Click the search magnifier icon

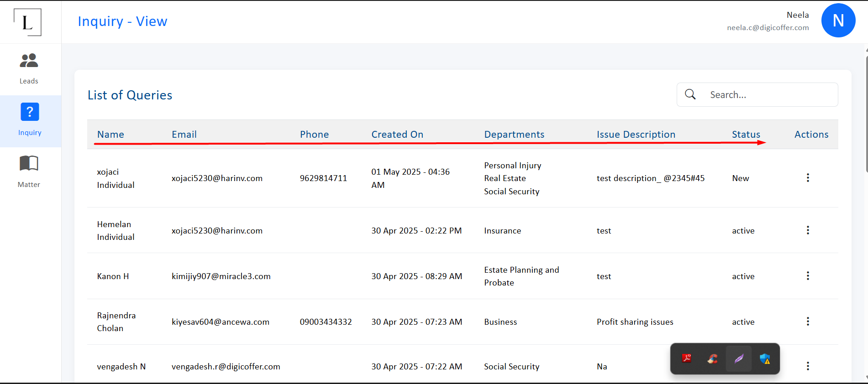tap(690, 94)
